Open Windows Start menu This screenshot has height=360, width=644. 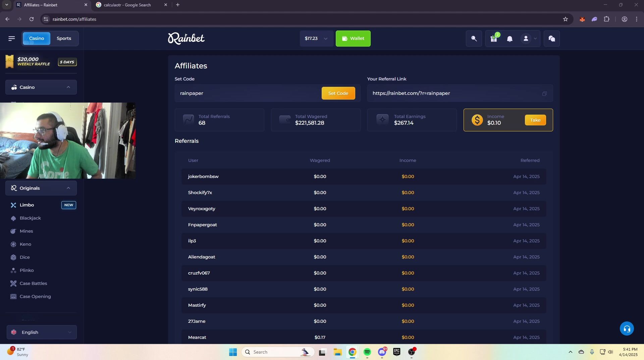pos(233,352)
